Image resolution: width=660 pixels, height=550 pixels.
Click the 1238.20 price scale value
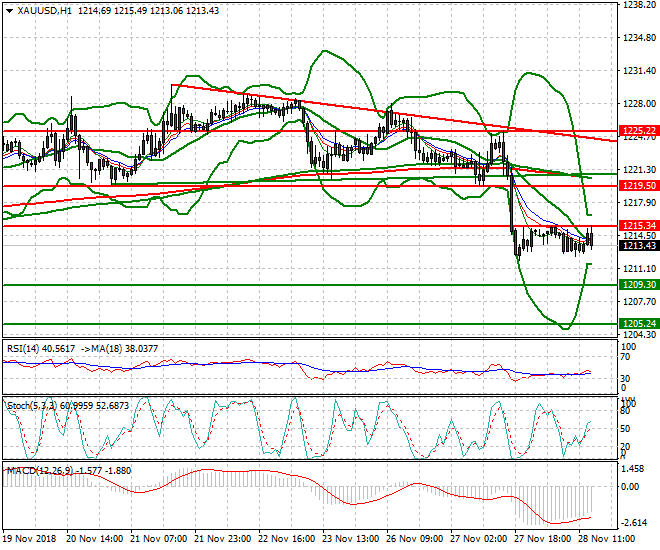tap(639, 5)
